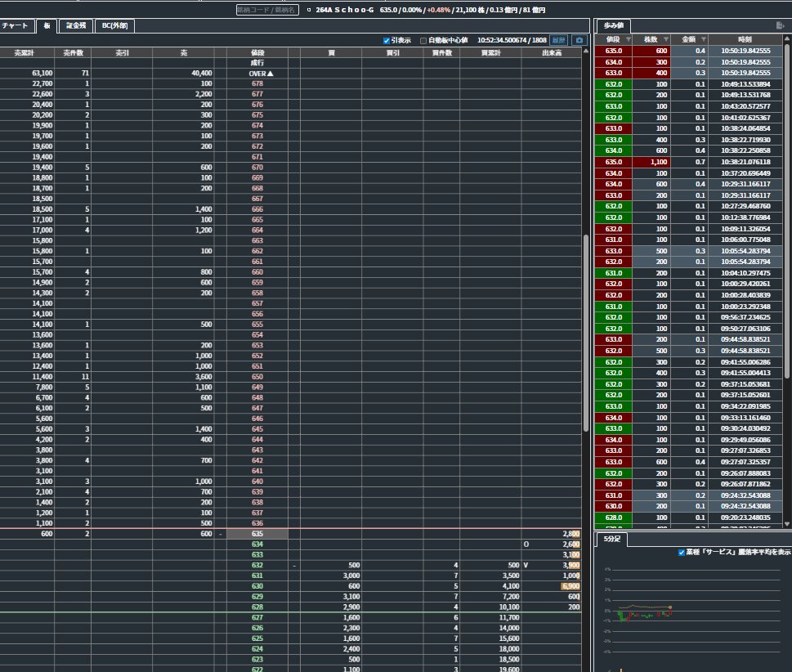This screenshot has width=792, height=672.
Task: Click the order book scroll-up arrow
Action: point(585,51)
